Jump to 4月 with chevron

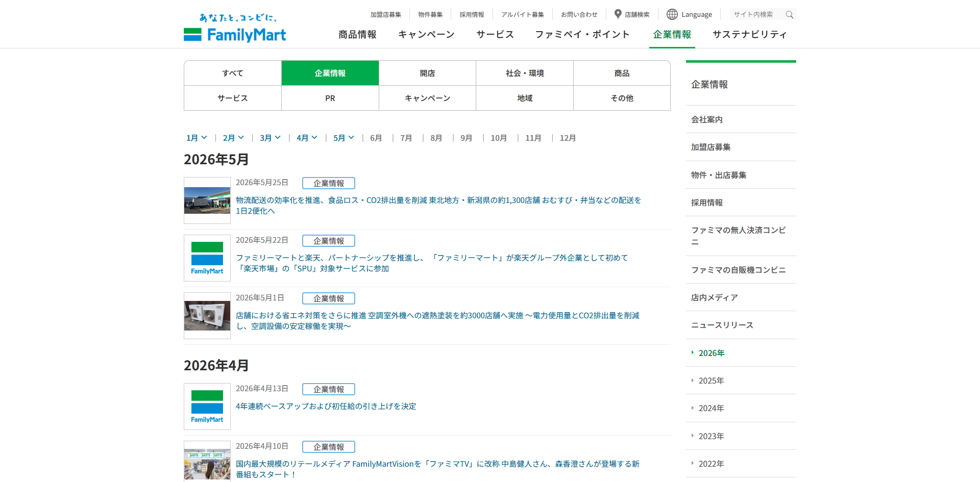click(307, 138)
